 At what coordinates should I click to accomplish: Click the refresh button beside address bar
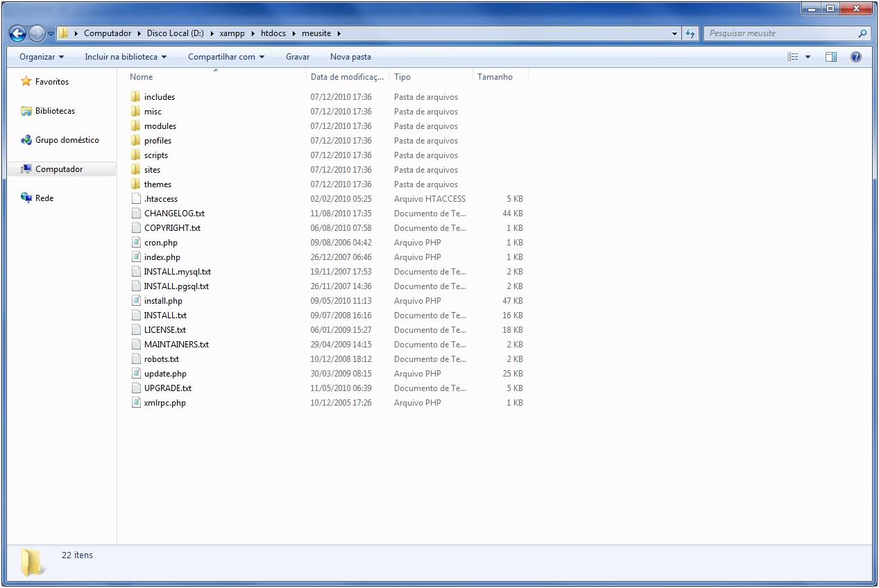[x=690, y=33]
